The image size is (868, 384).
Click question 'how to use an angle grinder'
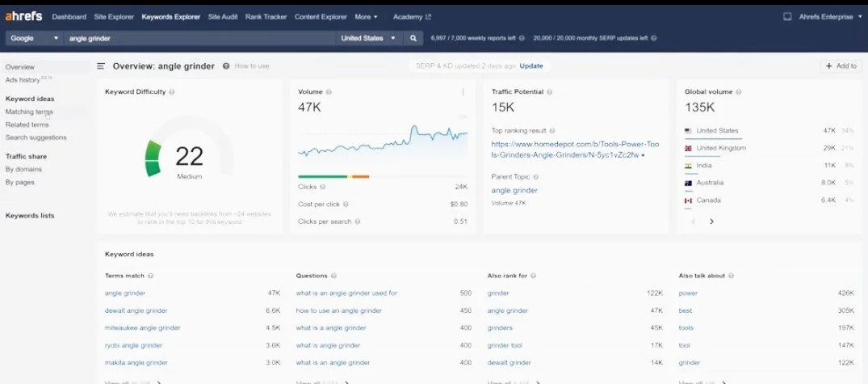[339, 311]
